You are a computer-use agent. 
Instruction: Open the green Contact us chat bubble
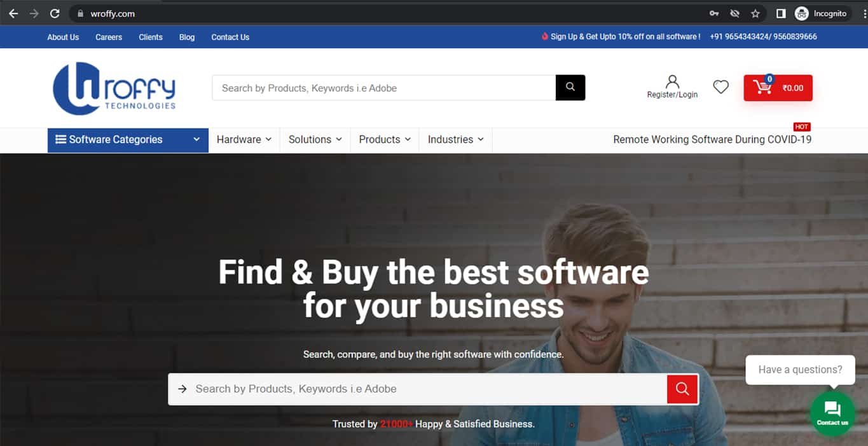(x=832, y=413)
